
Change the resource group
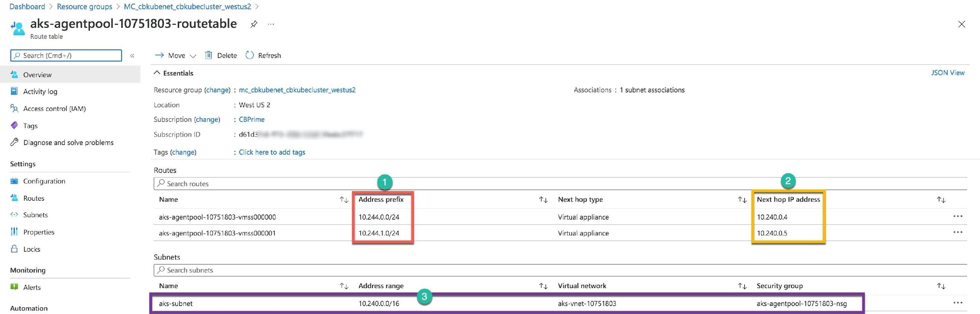tap(218, 90)
